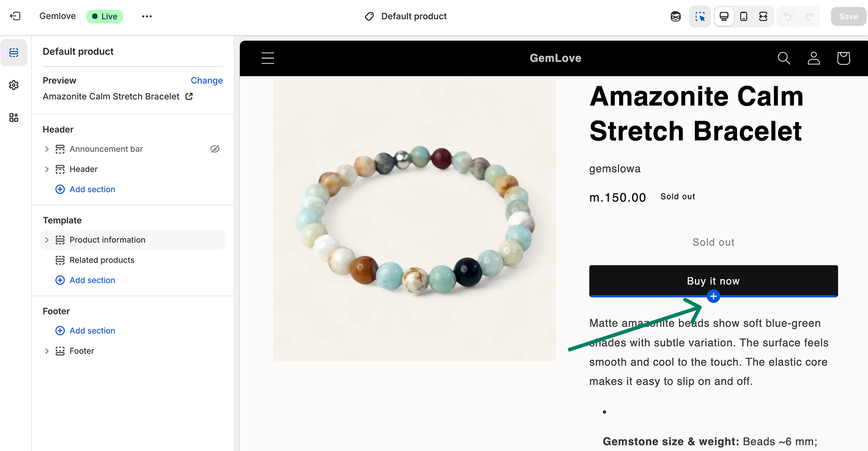Screen dimensions: 868x451
Task: Switch to mobile preview
Action: click(x=744, y=17)
